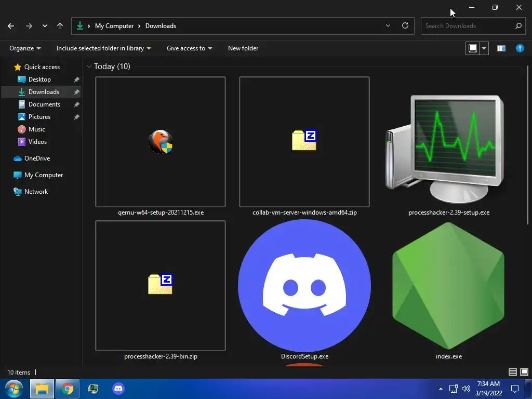The image size is (532, 399).
Task: Select the qemu-w64-setup installer icon
Action: coord(161,142)
